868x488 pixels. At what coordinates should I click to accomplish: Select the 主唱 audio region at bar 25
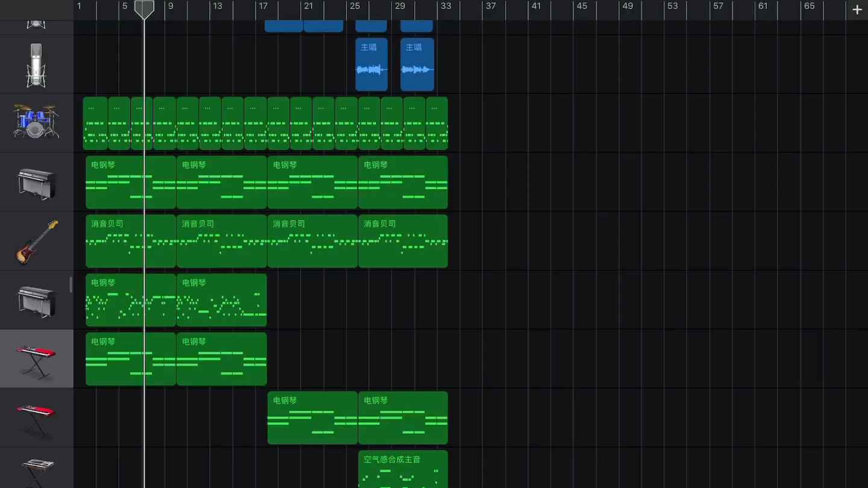[371, 64]
